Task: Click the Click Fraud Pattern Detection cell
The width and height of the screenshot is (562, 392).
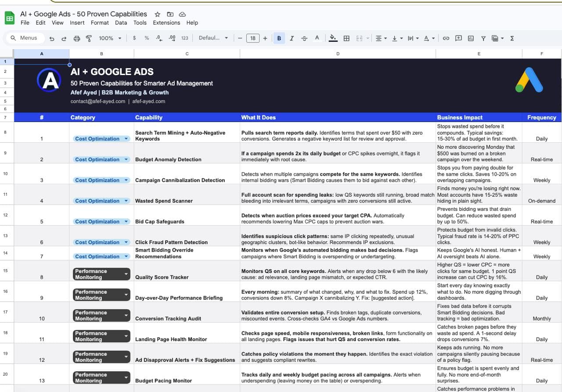Action: click(187, 236)
